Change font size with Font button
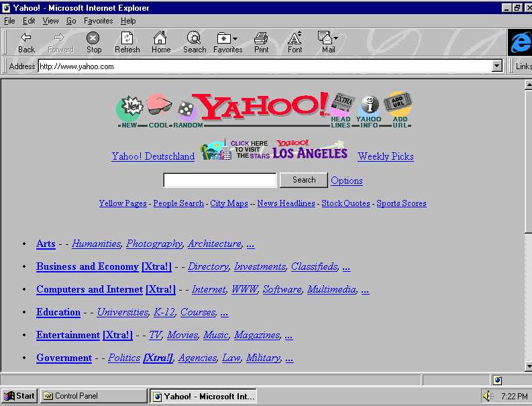This screenshot has width=532, height=406. click(x=295, y=42)
